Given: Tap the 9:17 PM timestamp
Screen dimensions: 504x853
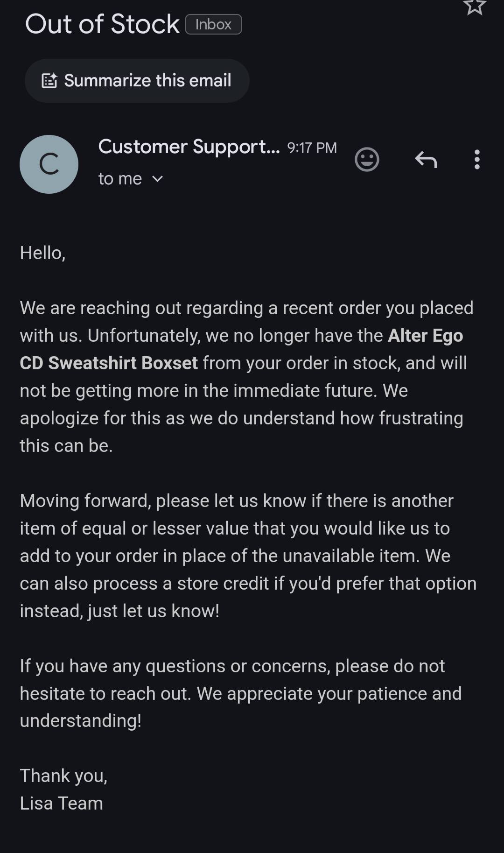Looking at the screenshot, I should click(x=312, y=148).
